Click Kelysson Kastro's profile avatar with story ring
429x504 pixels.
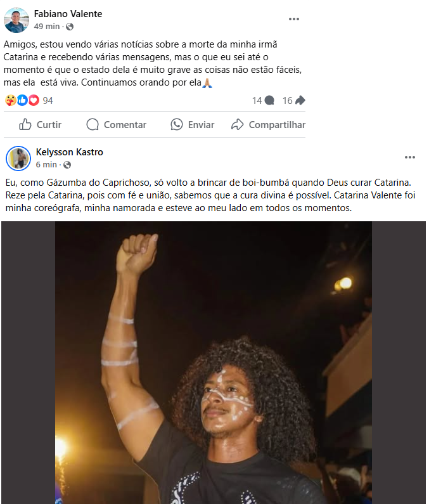point(18,158)
